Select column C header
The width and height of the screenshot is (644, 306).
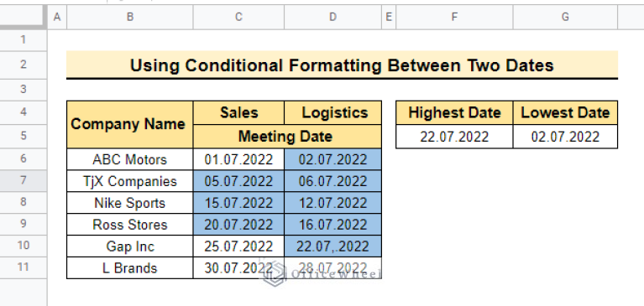238,17
